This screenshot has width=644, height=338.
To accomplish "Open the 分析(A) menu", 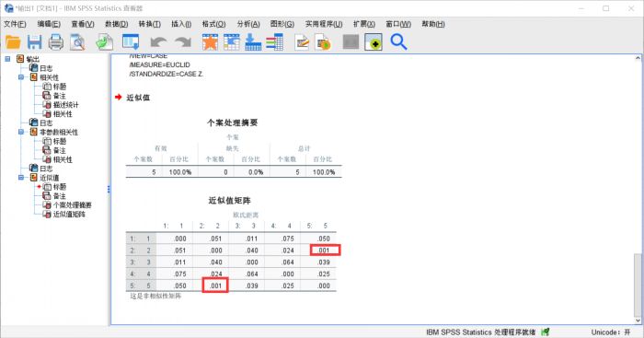I will coord(248,24).
